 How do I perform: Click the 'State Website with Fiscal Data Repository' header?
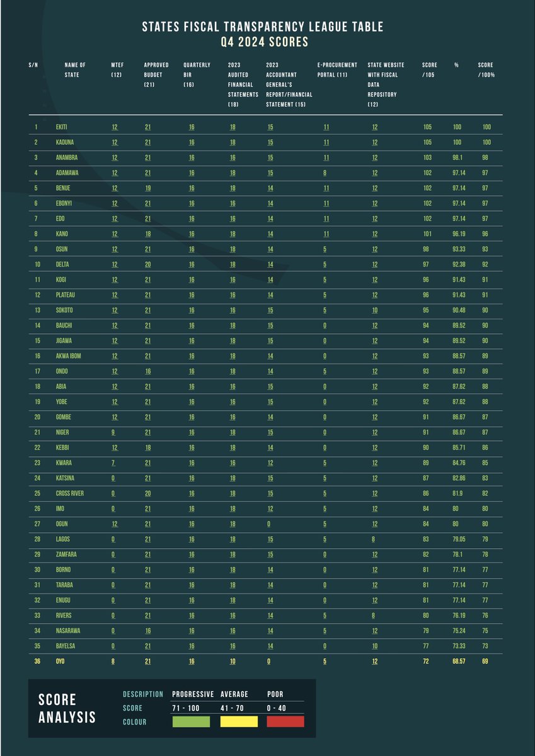pyautogui.click(x=386, y=84)
